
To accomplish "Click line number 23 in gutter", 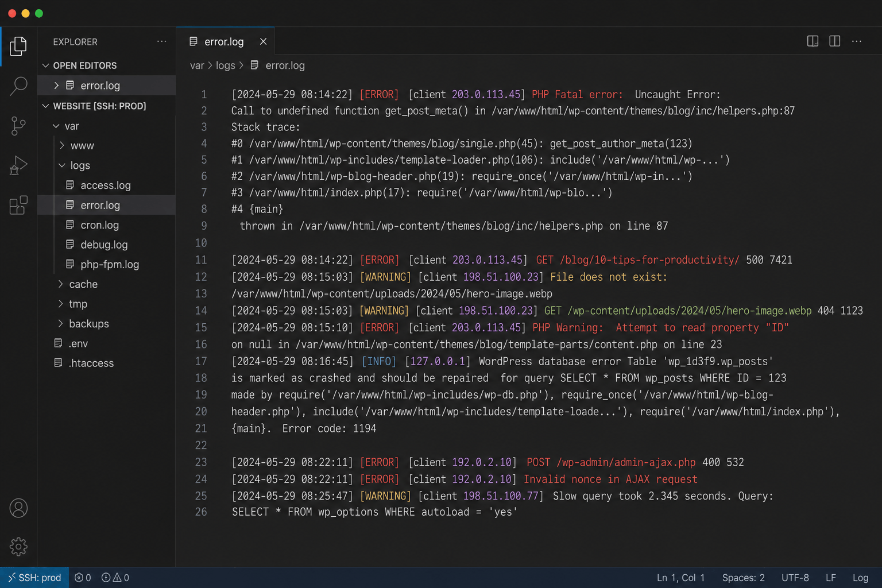I will 201,462.
